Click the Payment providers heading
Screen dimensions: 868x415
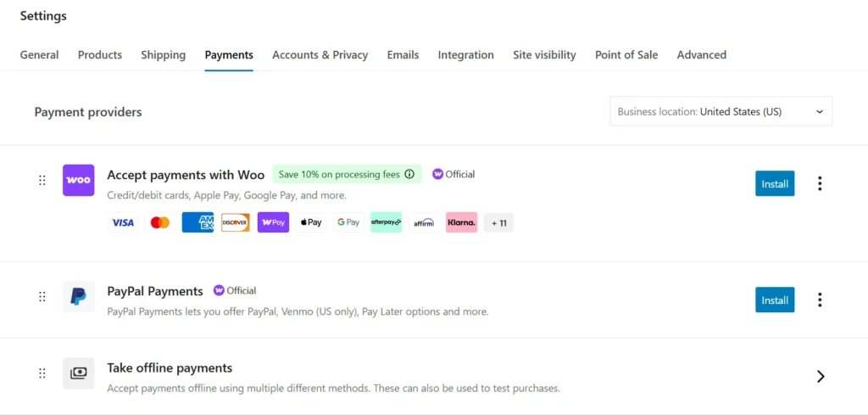point(88,112)
